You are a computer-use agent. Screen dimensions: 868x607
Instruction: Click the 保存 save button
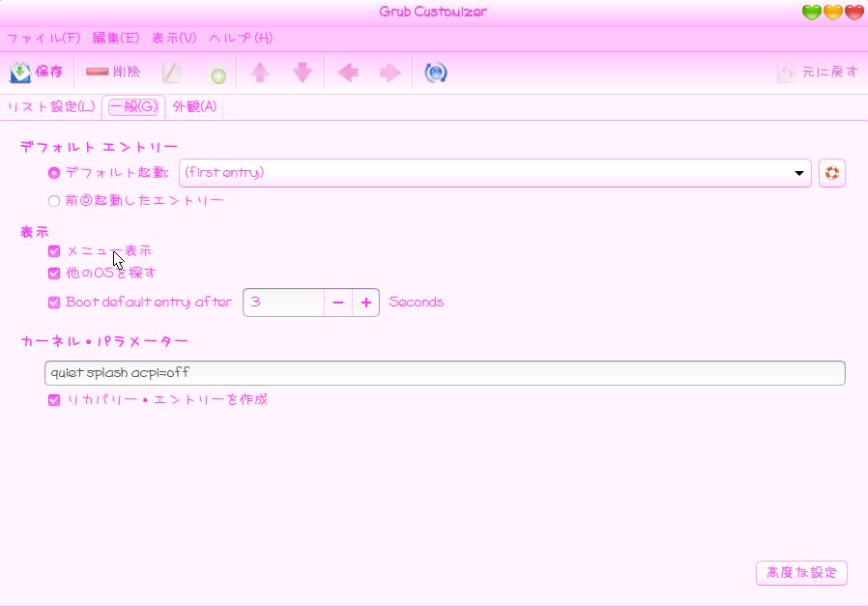37,72
